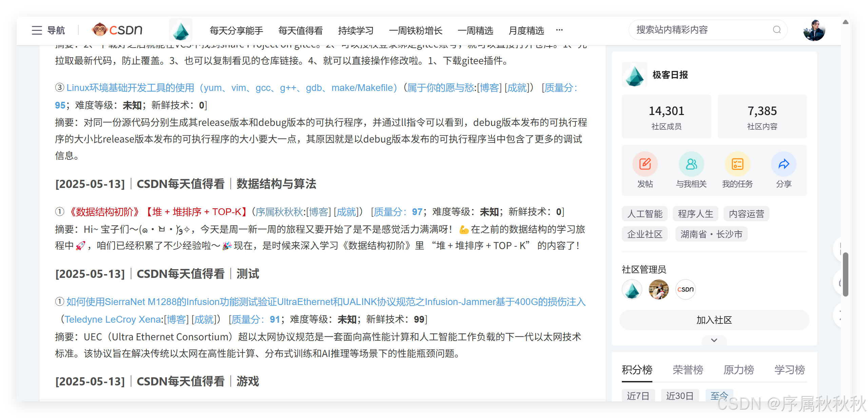Click the CSDN community admin avatar
The height and width of the screenshot is (418, 868).
(x=685, y=289)
